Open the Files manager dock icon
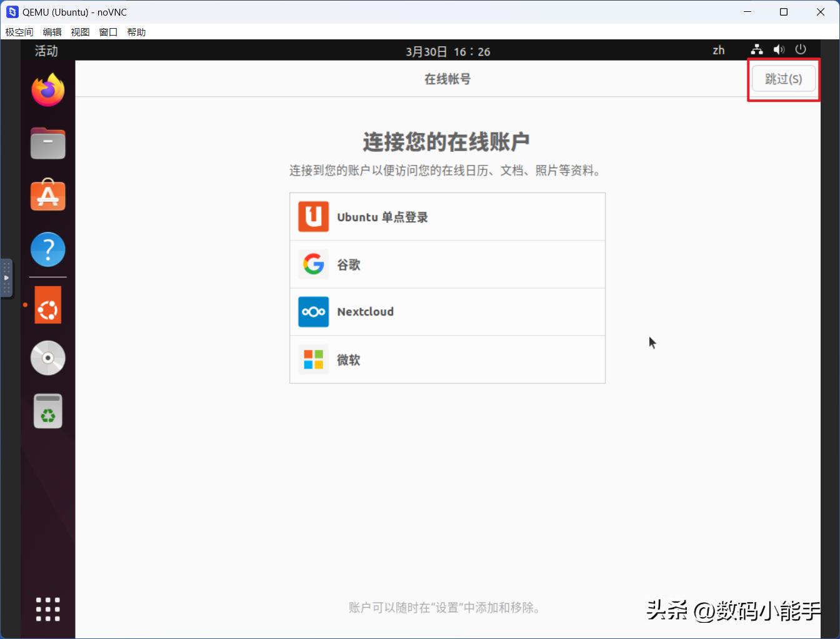The image size is (840, 639). [x=48, y=143]
